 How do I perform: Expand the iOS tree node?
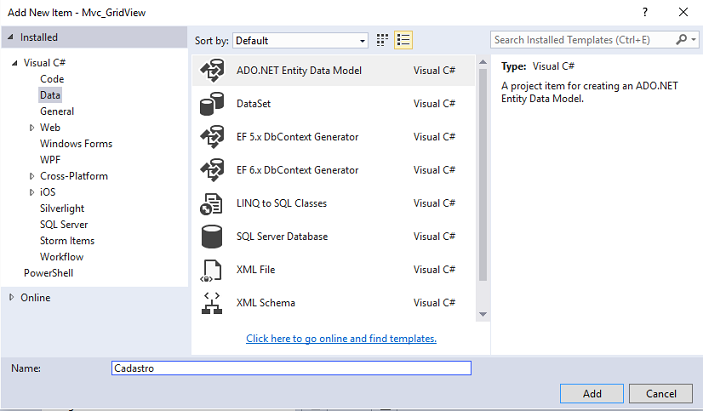(31, 192)
